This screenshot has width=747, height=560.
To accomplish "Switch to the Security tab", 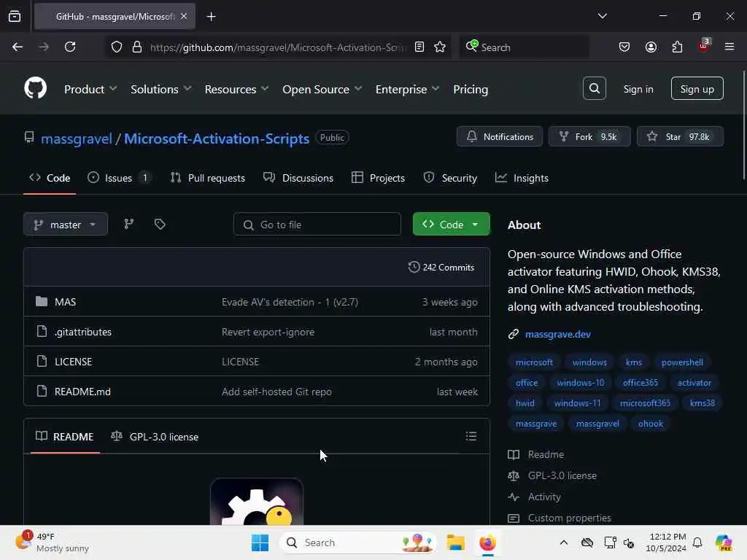I will click(x=450, y=178).
